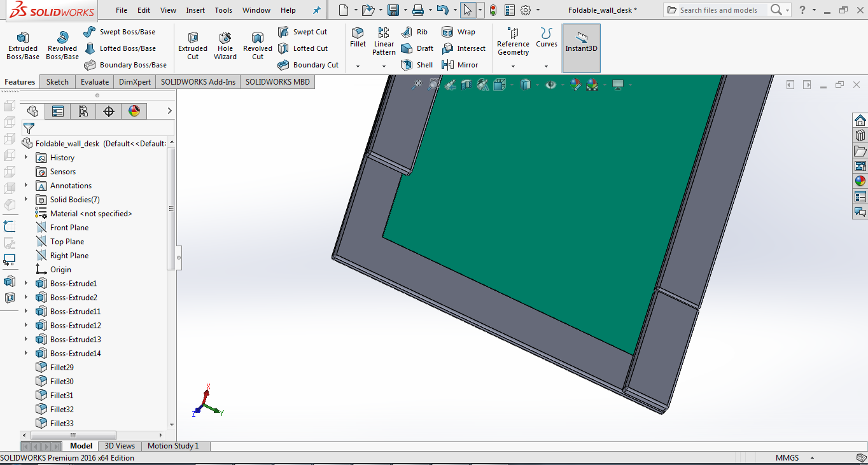Expand the Annotations folder node

coord(26,185)
